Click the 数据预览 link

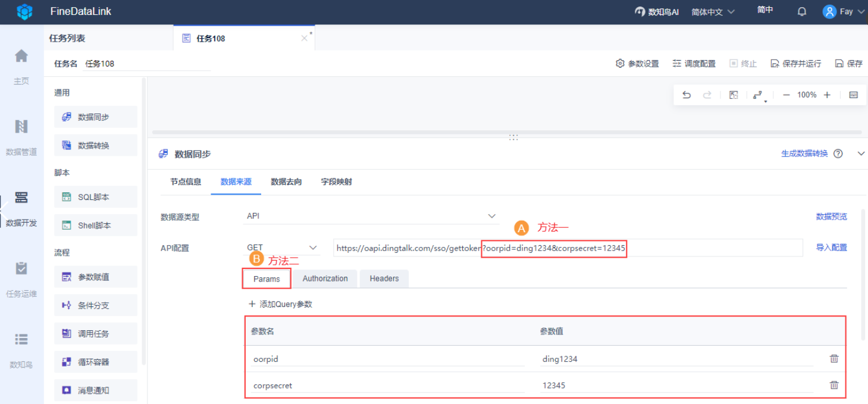[x=831, y=217]
